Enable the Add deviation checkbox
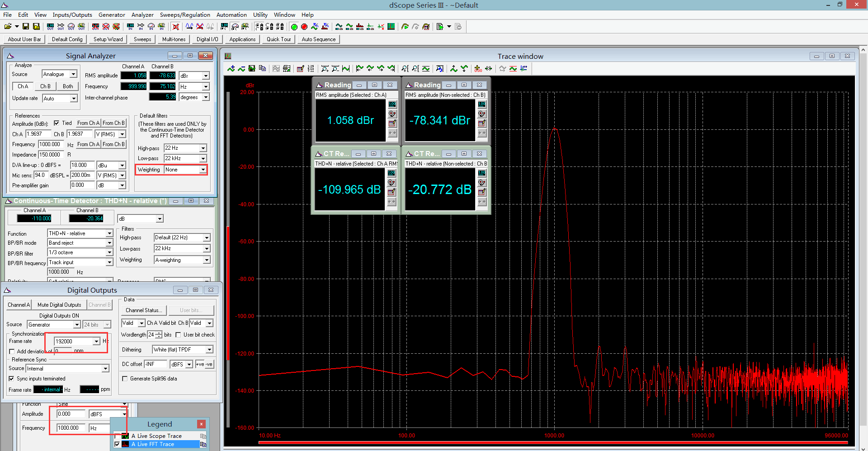868x451 pixels. (12, 351)
